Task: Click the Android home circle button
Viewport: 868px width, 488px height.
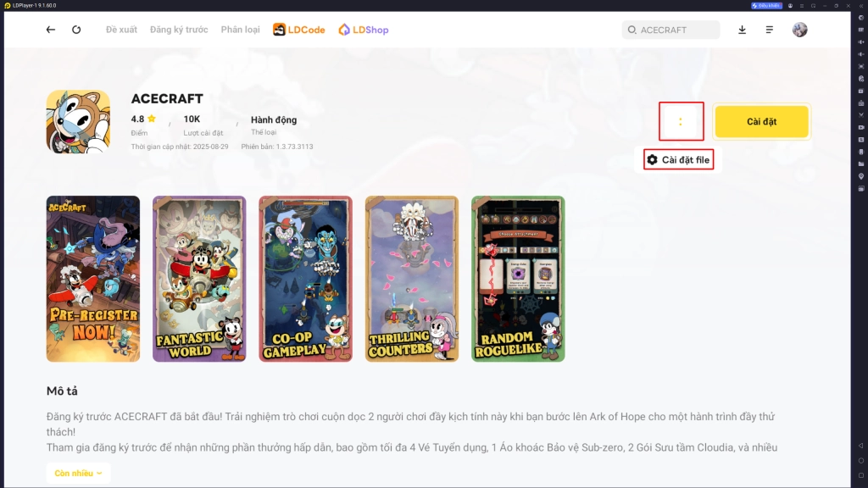Action: pos(861,460)
